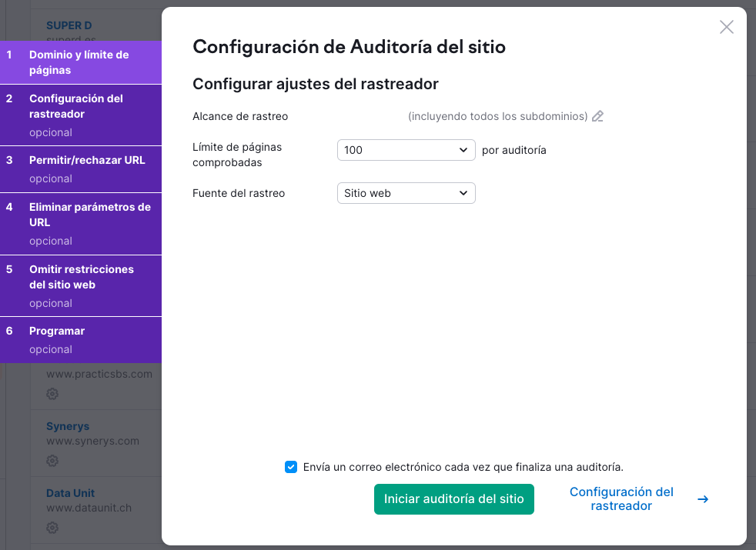Open the Fuente del rastreo dropdown
This screenshot has width=756, height=550.
tap(406, 193)
